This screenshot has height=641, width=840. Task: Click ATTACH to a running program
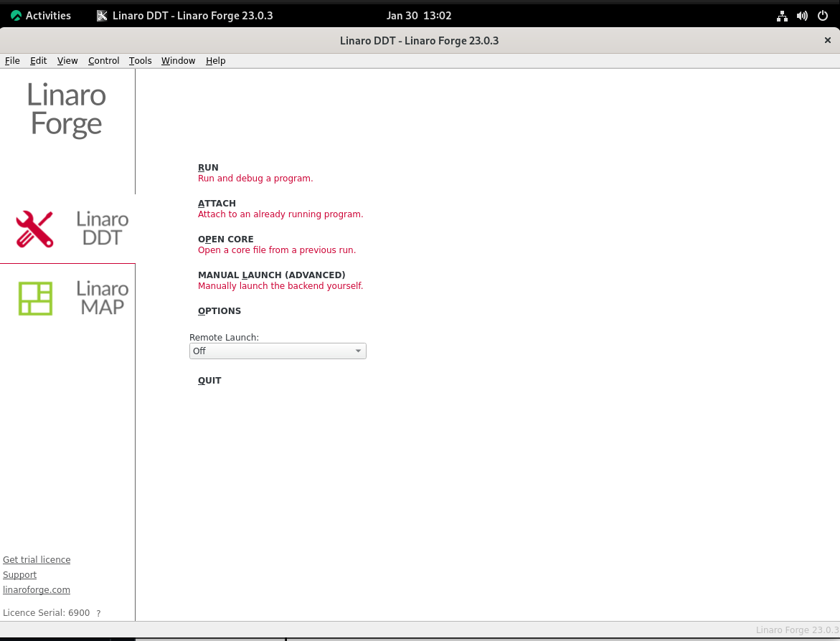[x=217, y=204]
